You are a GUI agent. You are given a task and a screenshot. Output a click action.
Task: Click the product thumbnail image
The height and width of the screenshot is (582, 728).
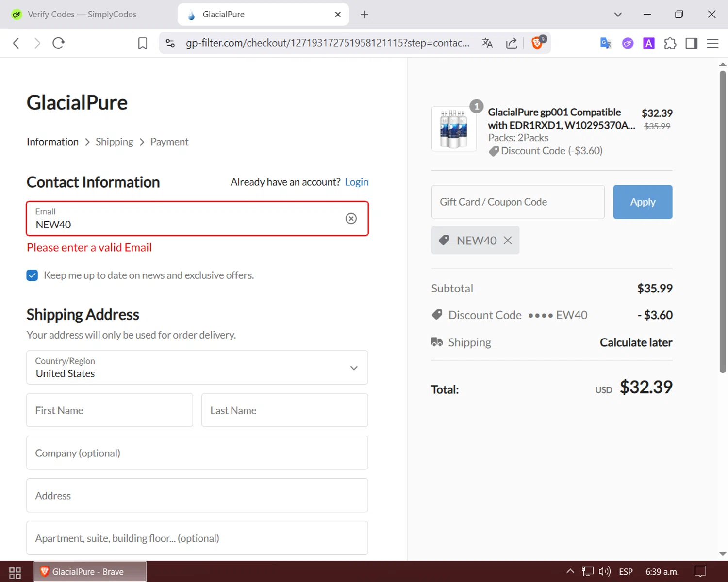point(454,129)
